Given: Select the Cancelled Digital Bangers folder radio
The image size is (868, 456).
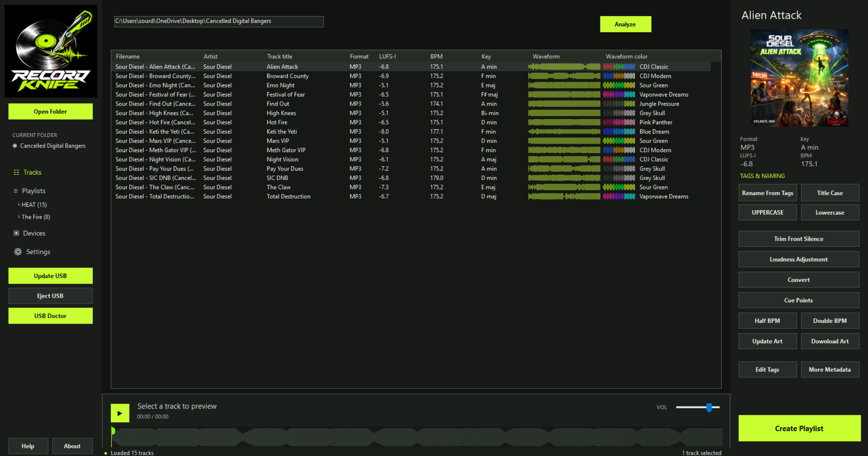Looking at the screenshot, I should 15,146.
